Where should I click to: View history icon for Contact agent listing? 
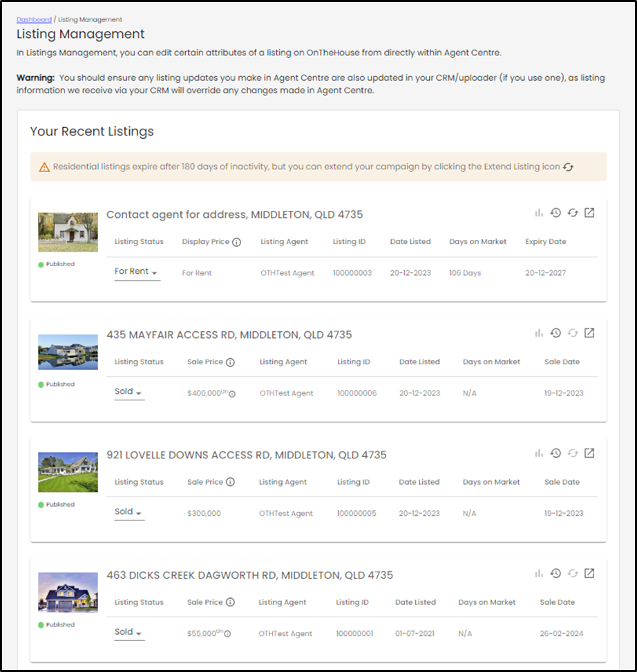tap(555, 212)
